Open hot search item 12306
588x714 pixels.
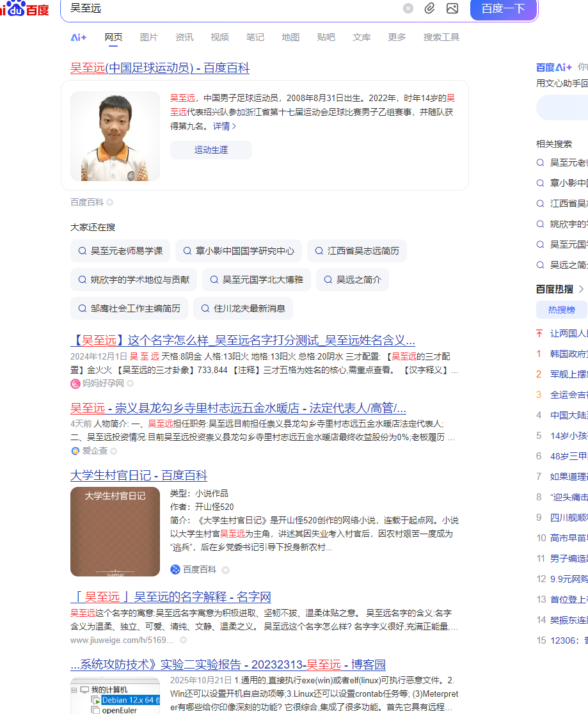[x=568, y=640]
